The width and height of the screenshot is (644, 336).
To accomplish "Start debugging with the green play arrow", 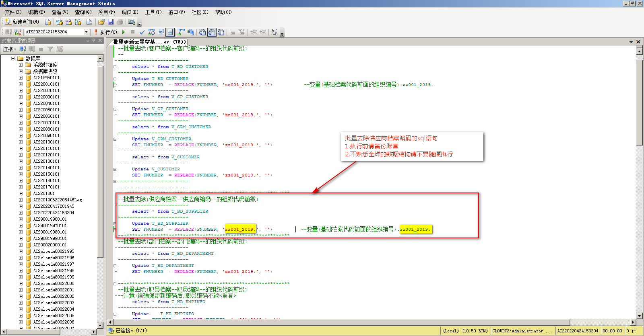I will pyautogui.click(x=124, y=32).
